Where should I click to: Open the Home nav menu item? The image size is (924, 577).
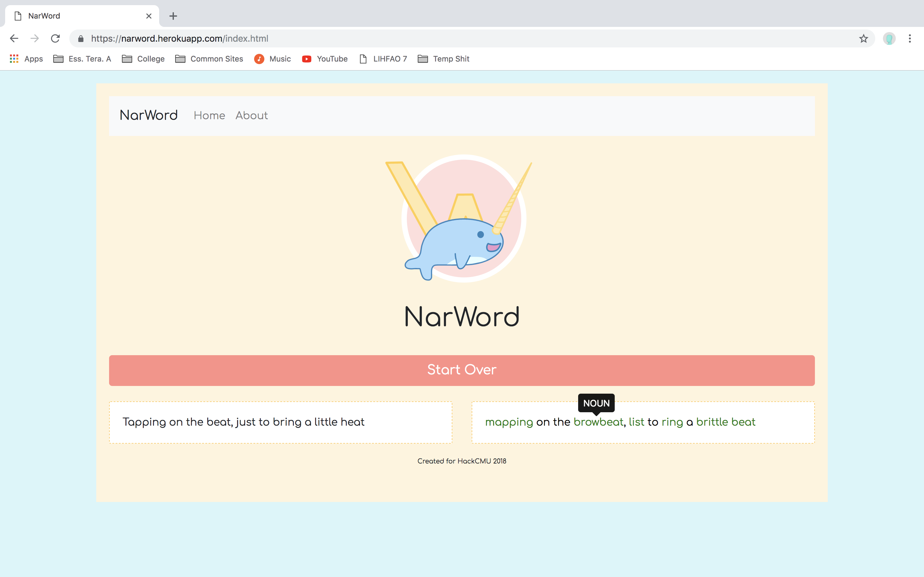pos(209,115)
